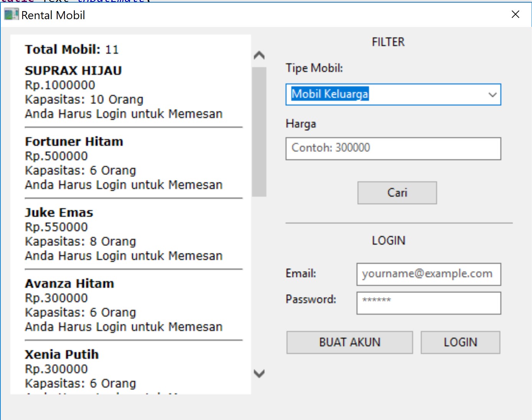Click the Rp.550000 price text
532x420 pixels.
coord(56,227)
